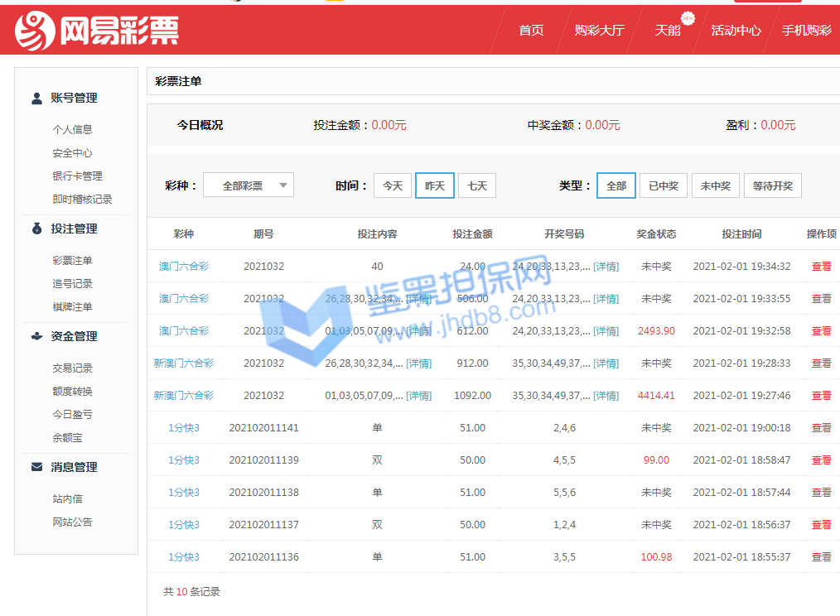The width and height of the screenshot is (840, 616).
Task: Expand 详情 for bet content 26,28,30 at 19:33:55
Action: (418, 299)
